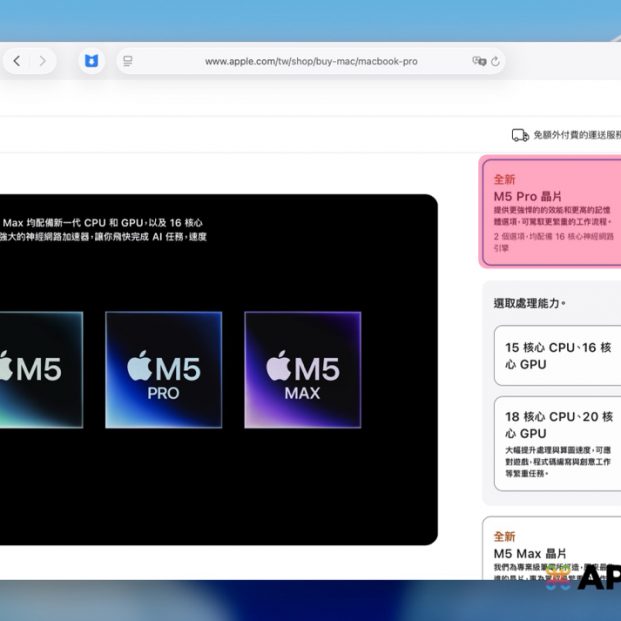621x621 pixels.
Task: Go back using the browser back arrow
Action: [17, 61]
